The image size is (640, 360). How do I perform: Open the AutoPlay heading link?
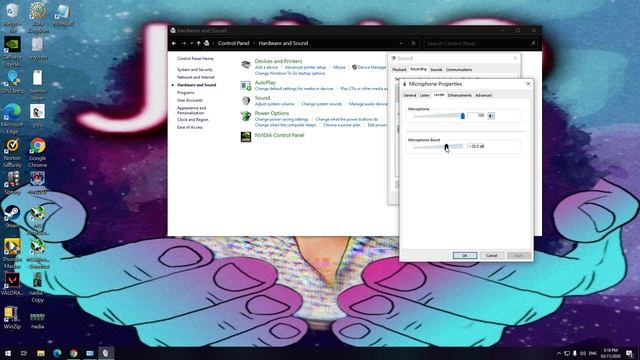point(265,82)
